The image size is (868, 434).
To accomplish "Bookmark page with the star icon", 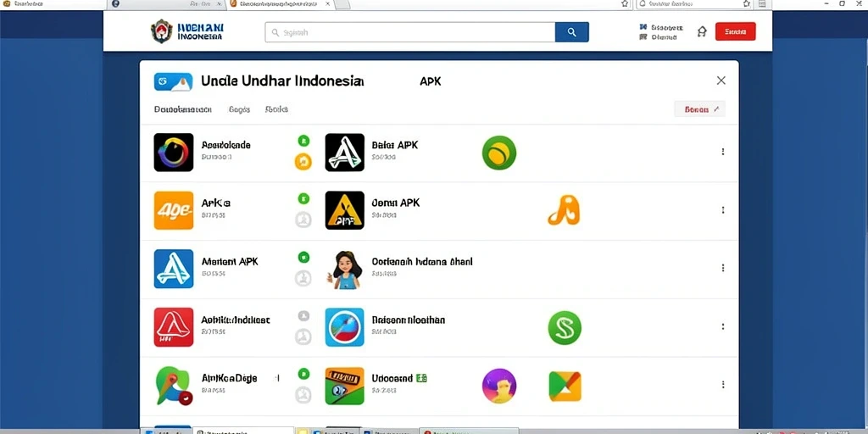I will point(625,4).
